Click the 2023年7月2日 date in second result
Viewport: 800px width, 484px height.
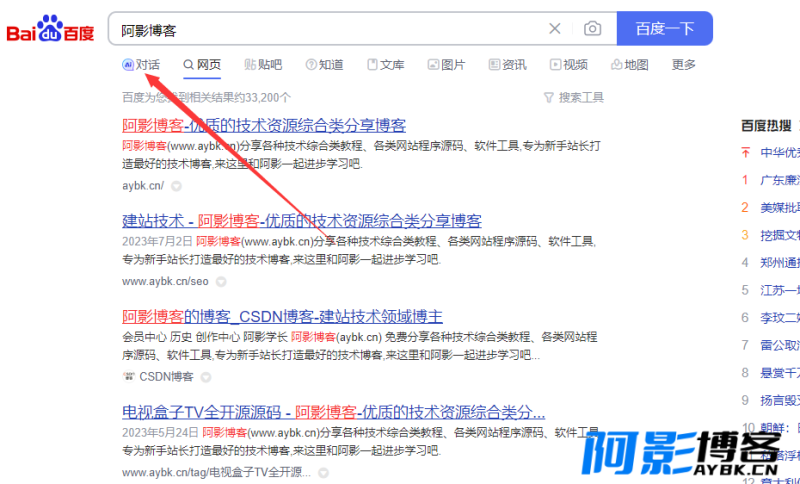point(157,241)
